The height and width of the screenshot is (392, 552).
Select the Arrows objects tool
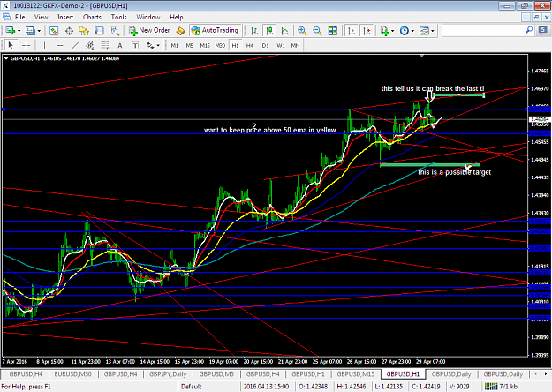tap(150, 45)
